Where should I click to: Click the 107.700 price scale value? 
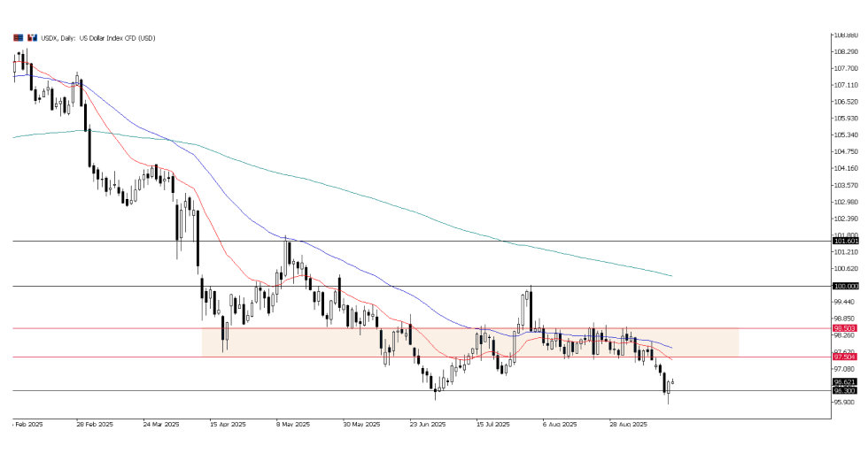pos(844,69)
